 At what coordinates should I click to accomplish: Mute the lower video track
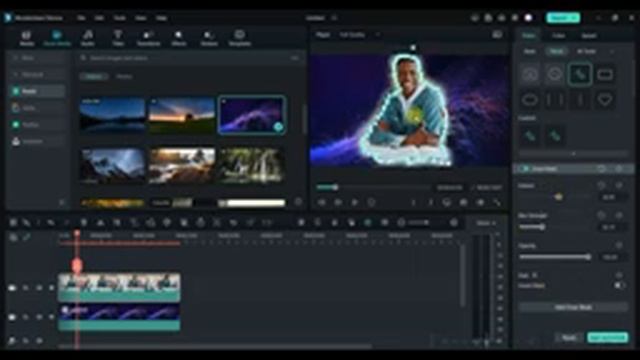click(38, 317)
